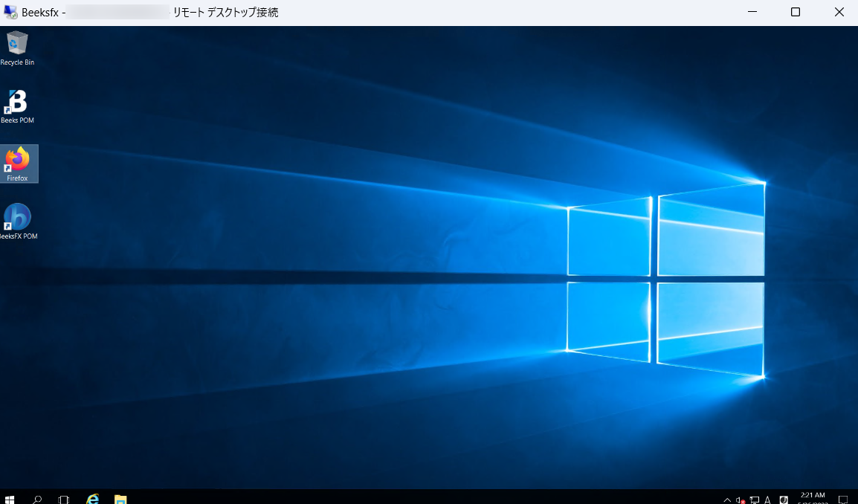Open the network status tray icon
The image size is (858, 504).
pyautogui.click(x=755, y=500)
